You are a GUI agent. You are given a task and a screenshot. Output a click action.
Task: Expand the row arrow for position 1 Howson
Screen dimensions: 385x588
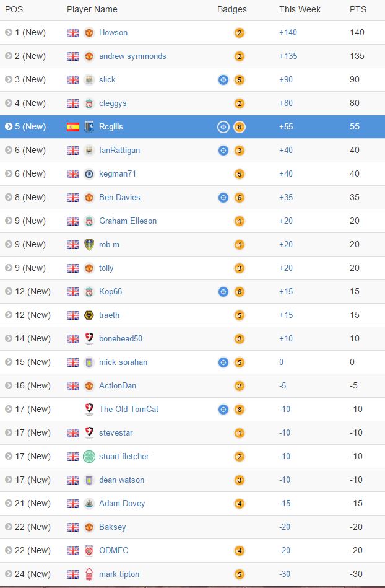(9, 32)
